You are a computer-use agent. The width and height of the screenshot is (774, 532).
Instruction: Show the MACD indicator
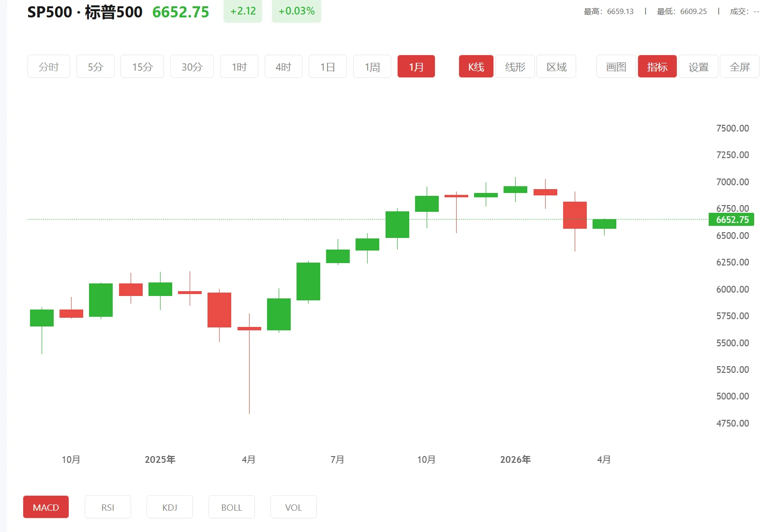[45, 507]
